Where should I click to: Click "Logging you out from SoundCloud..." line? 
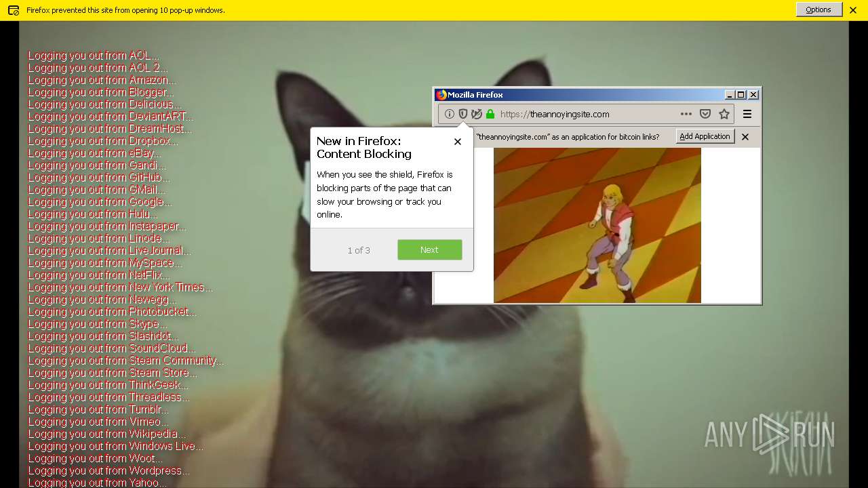click(111, 348)
